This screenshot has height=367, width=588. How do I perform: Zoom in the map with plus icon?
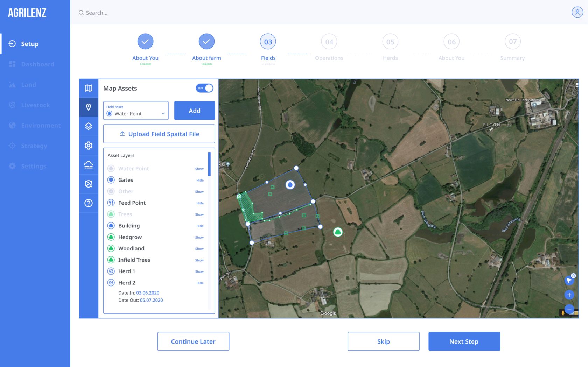[569, 295]
